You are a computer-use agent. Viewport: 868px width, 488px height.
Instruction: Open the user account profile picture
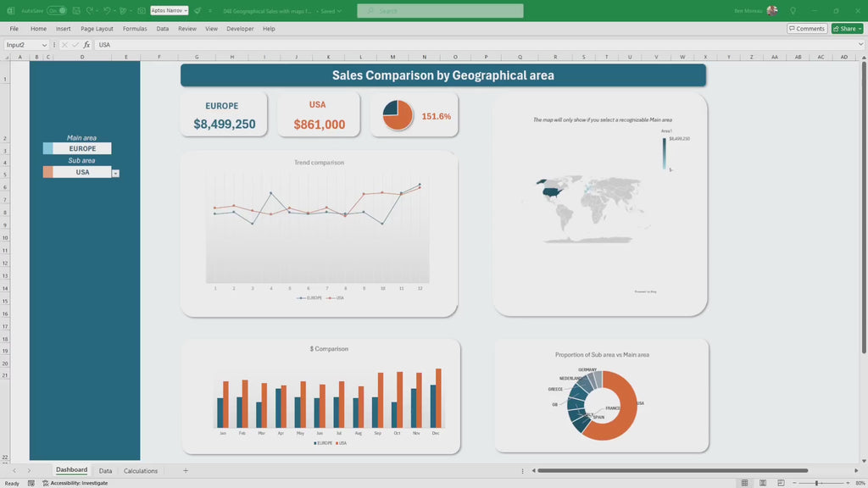771,11
